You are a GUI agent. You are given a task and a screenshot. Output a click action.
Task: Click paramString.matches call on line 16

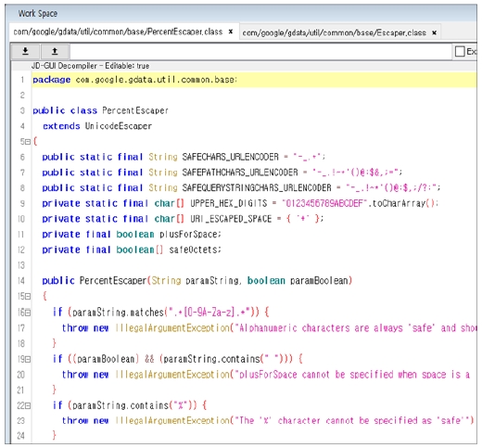pos(118,313)
